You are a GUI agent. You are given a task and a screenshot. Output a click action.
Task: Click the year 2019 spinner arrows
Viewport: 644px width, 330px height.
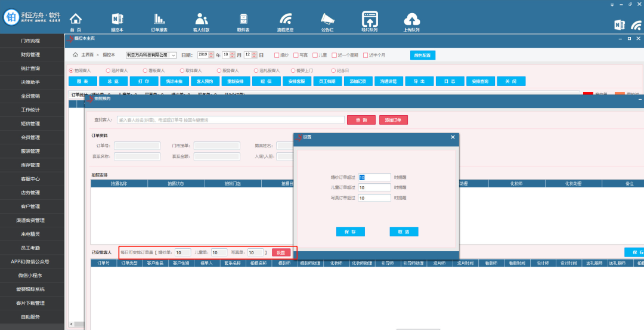click(x=211, y=55)
